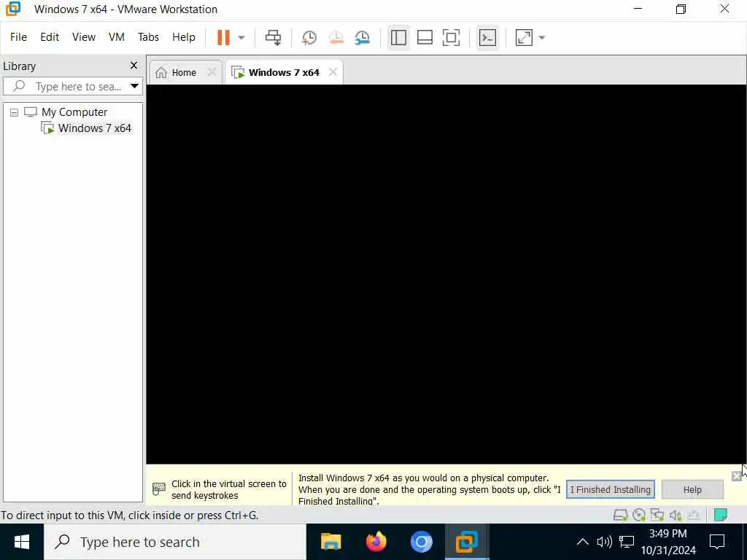Open the Action Center notifications
This screenshot has height=560, width=747.
click(717, 542)
